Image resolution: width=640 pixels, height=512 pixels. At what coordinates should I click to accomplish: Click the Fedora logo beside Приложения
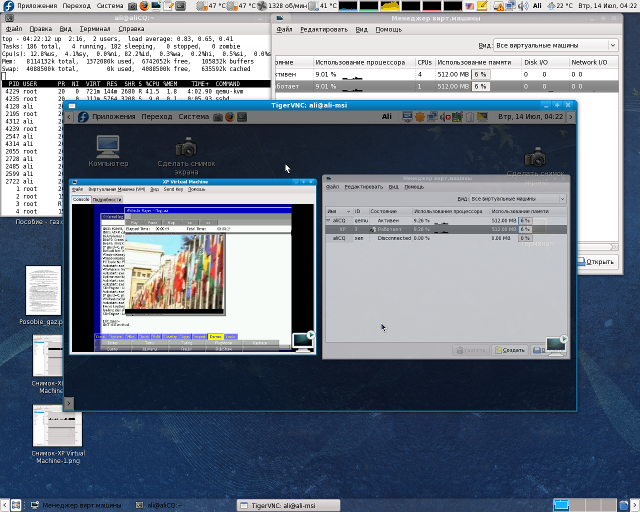[x=7, y=6]
